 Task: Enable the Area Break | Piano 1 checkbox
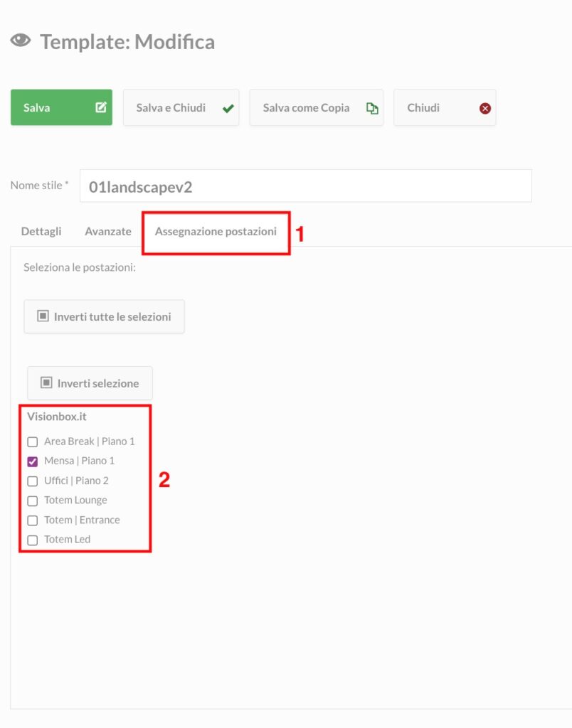[x=33, y=441]
